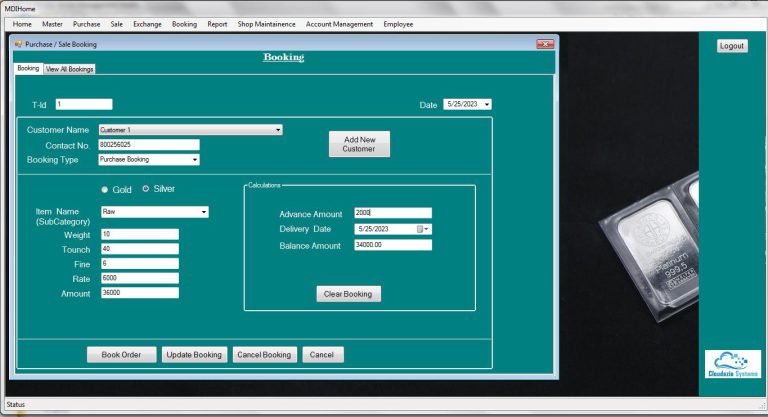Expand the Customer Name dropdown
Viewport: 768px width, 417px height.
pyautogui.click(x=278, y=130)
